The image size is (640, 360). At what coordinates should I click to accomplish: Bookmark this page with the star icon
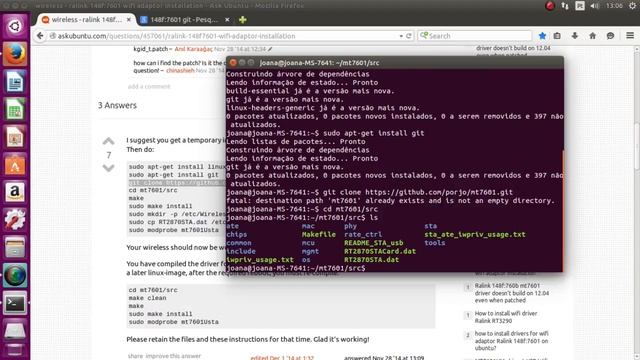coord(542,36)
